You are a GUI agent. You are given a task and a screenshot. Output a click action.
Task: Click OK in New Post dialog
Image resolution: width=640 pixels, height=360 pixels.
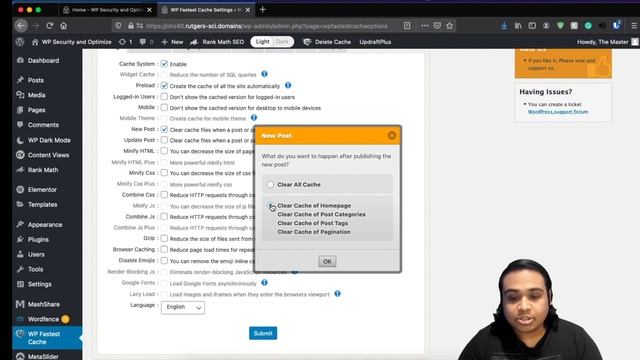327,261
